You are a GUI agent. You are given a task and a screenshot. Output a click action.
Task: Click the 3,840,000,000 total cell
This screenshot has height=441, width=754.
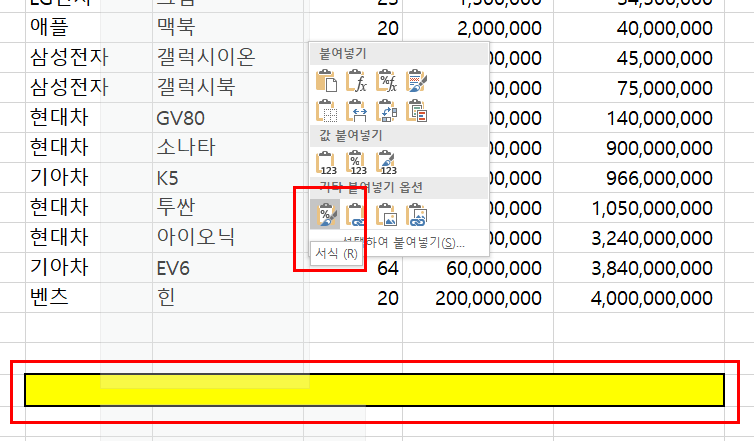pyautogui.click(x=639, y=267)
